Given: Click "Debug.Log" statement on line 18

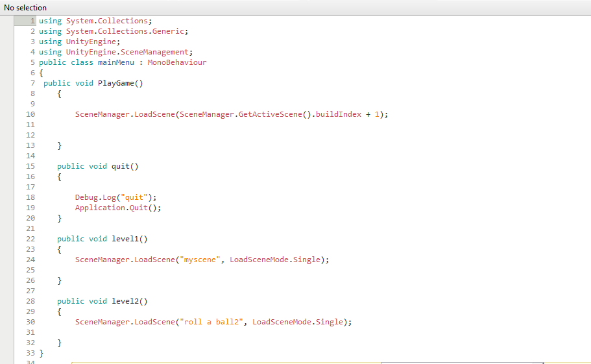Looking at the screenshot, I should click(x=95, y=197).
